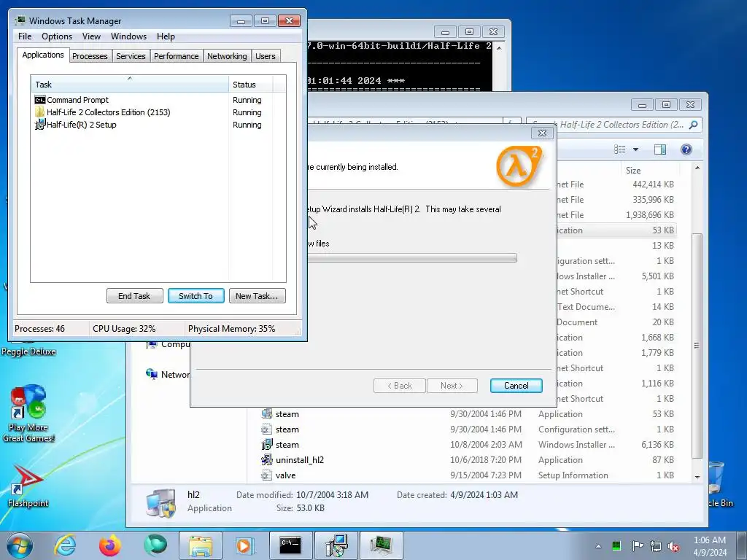Select the steam Windows Installer file icon
The height and width of the screenshot is (560, 747).
click(267, 445)
